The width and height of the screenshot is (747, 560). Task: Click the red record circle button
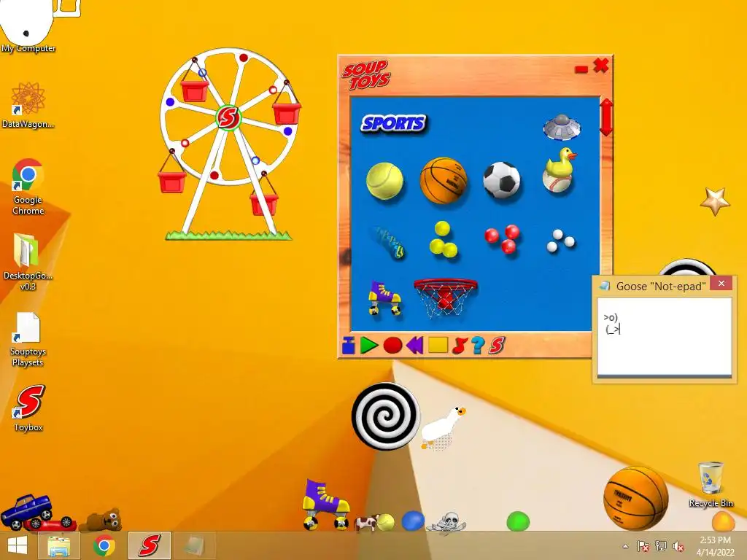point(392,345)
